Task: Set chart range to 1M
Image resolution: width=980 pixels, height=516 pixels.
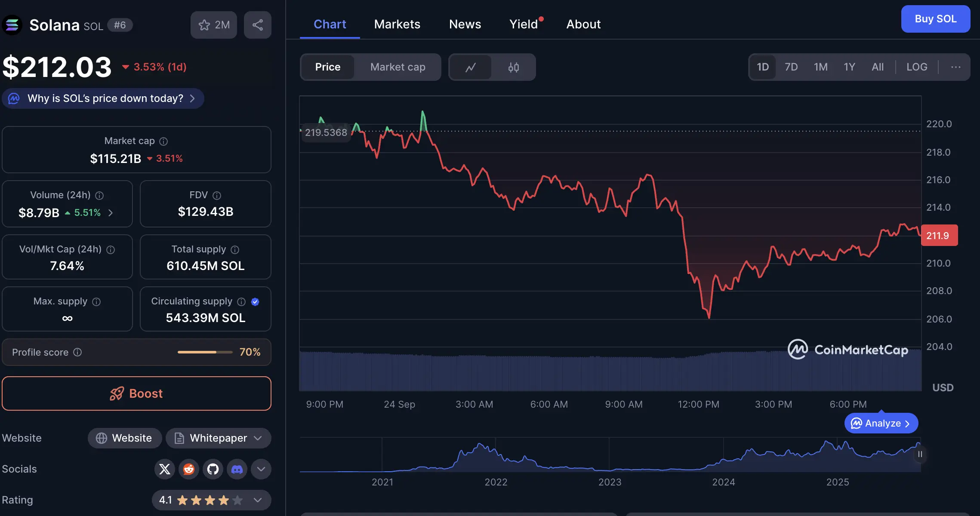Action: [x=820, y=67]
